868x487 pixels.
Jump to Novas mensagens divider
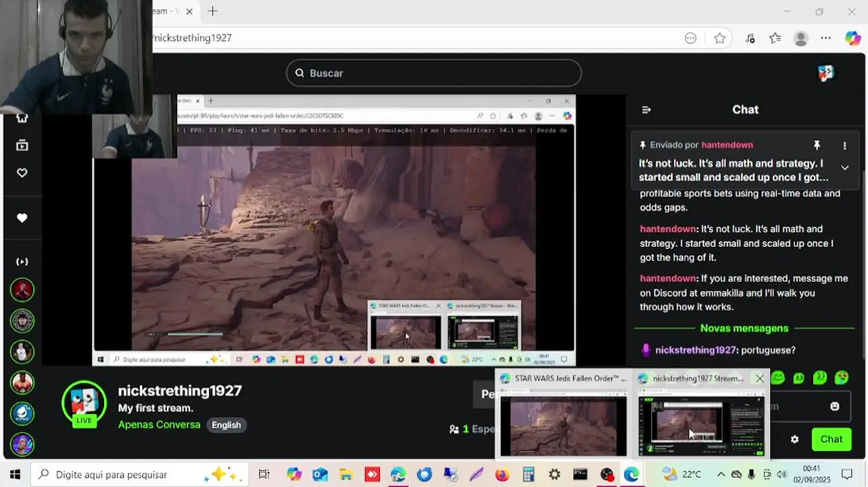click(744, 328)
